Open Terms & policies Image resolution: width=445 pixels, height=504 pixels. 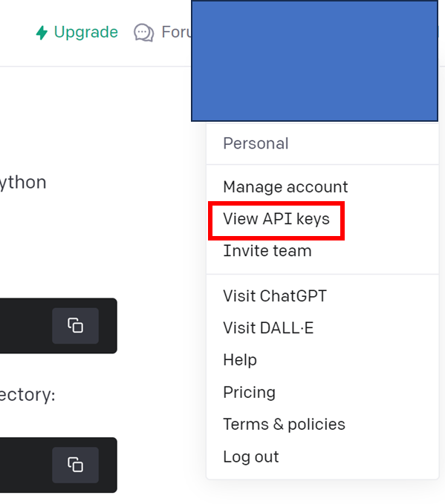click(x=284, y=425)
